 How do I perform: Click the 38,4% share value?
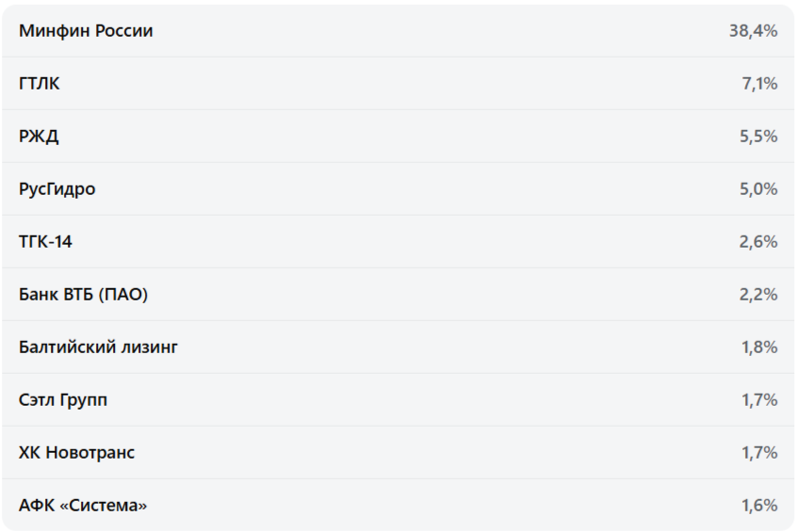coord(753,31)
